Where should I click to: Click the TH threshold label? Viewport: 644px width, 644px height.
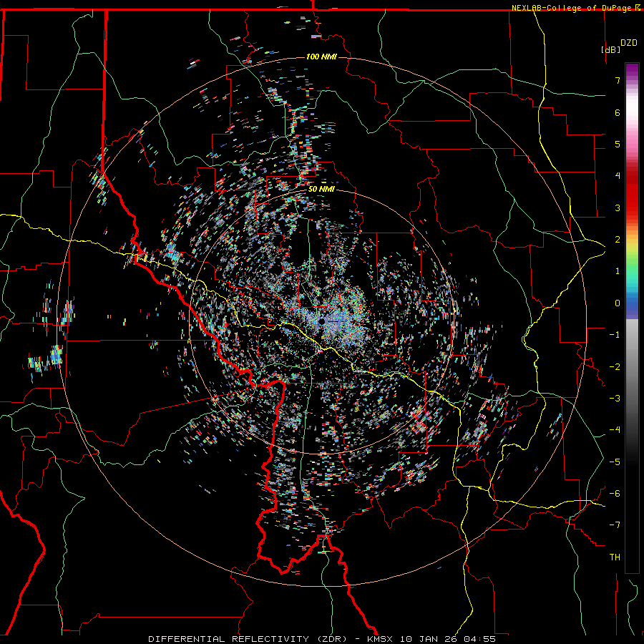click(x=615, y=557)
